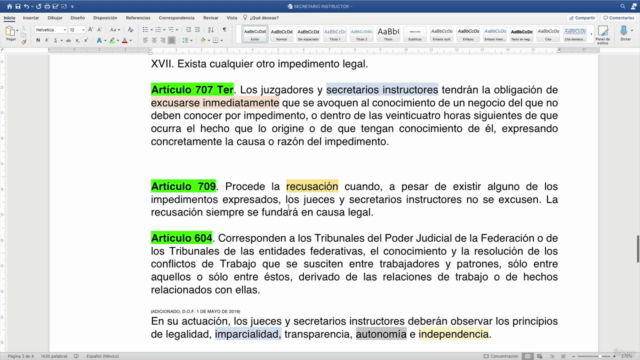The image size is (640, 360).
Task: Search in document with magnifier icon
Action: (622, 7)
